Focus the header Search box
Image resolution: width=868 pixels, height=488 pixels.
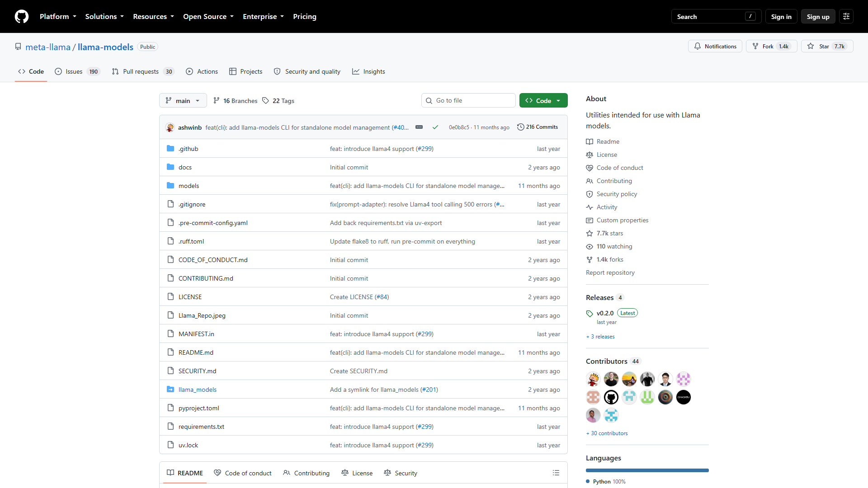click(x=716, y=17)
